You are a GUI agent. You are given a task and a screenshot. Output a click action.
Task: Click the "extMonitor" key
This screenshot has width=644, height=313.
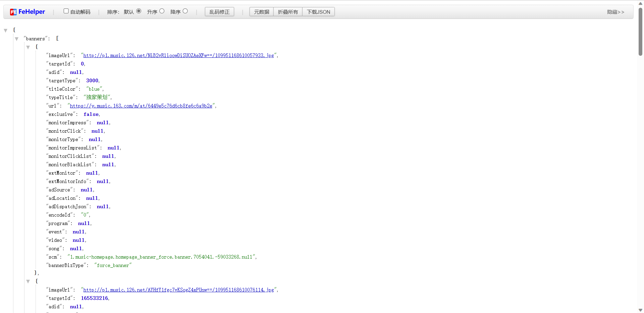click(62, 173)
